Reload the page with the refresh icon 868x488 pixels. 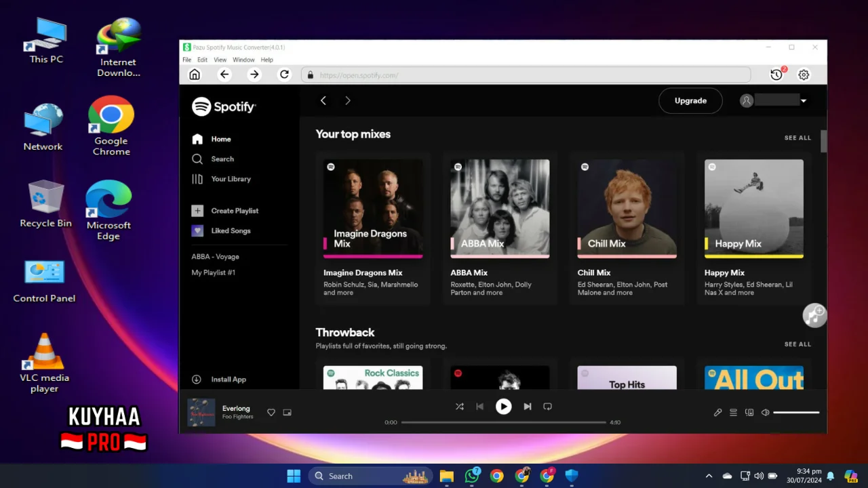pos(285,75)
